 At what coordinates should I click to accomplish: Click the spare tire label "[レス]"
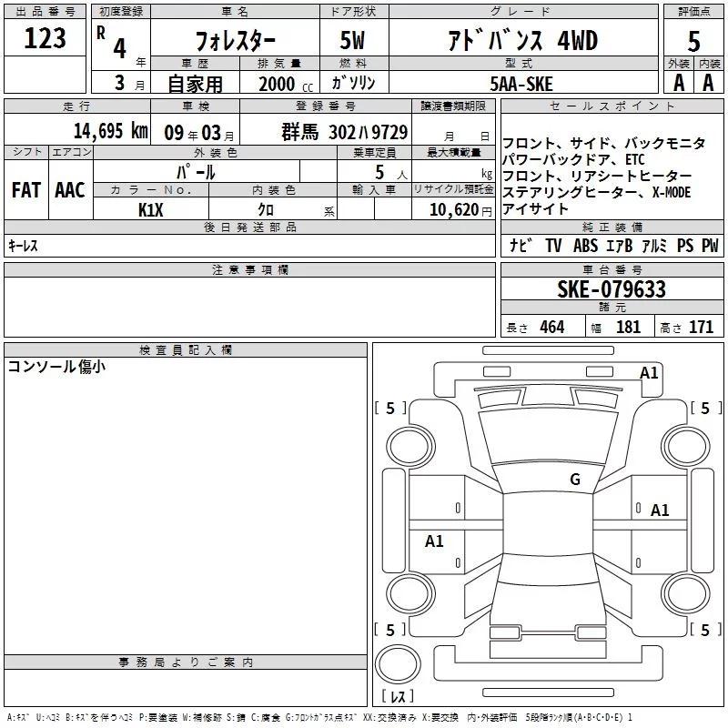point(398,696)
